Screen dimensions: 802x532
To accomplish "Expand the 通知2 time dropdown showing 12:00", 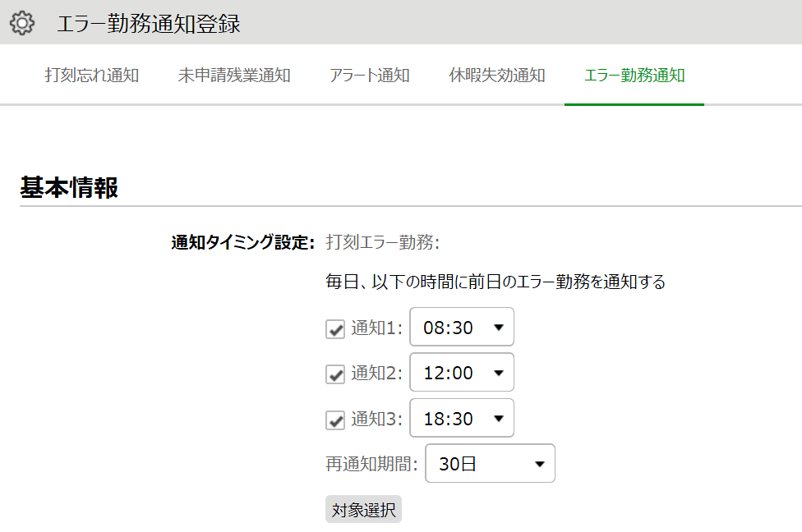I will coord(462,373).
